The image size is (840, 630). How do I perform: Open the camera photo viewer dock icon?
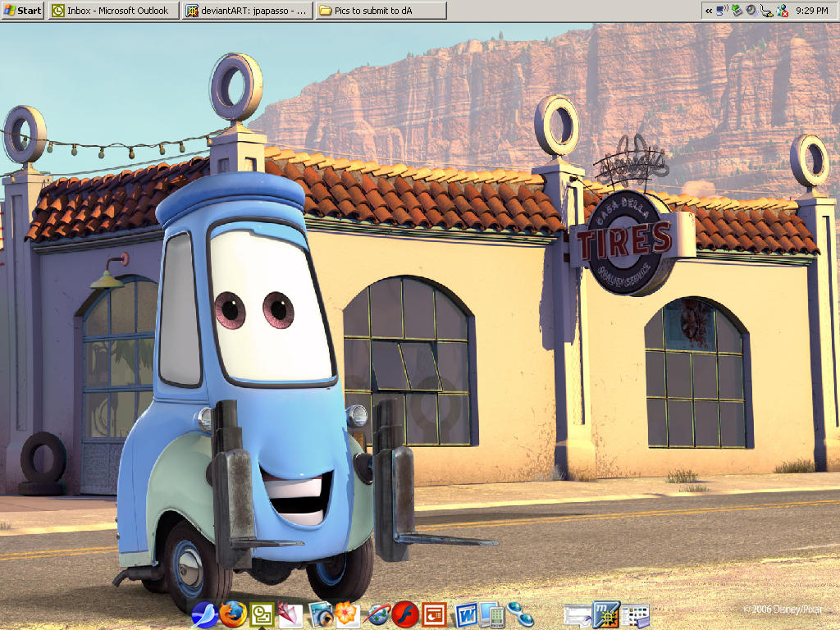coord(321,614)
